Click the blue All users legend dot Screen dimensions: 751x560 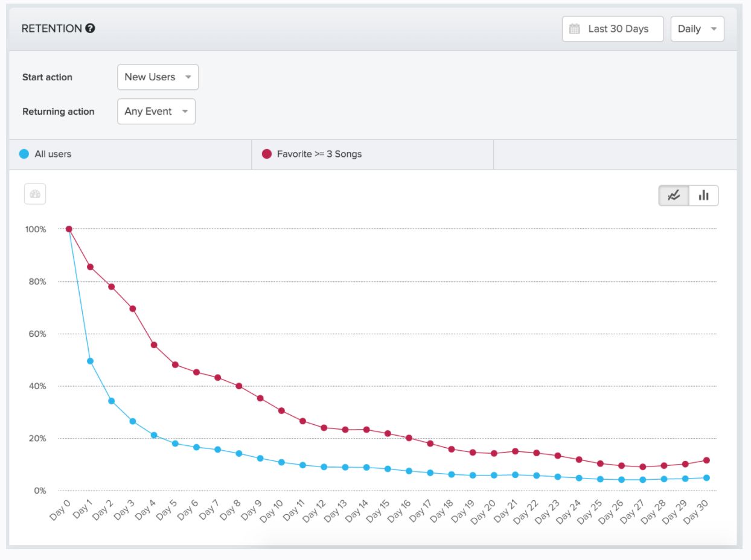24,154
